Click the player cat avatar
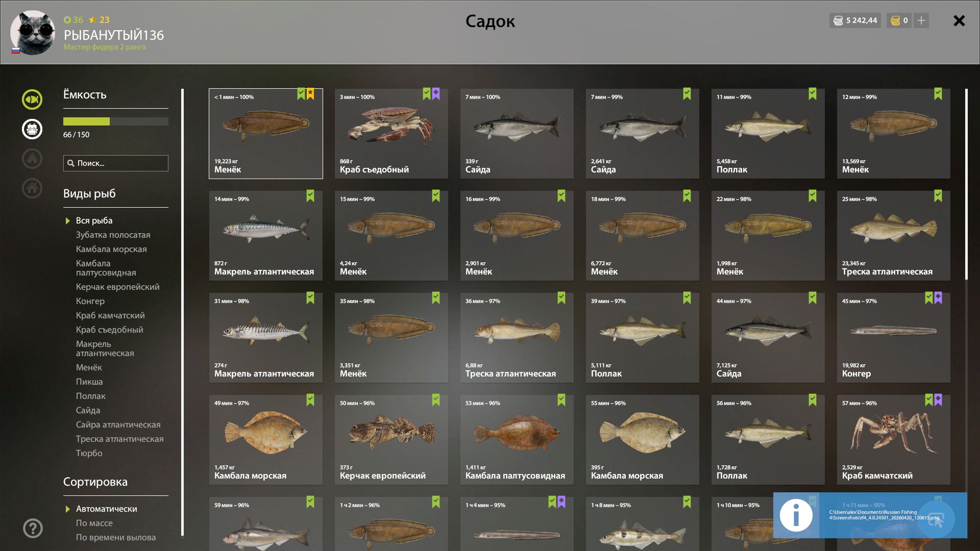 [33, 33]
